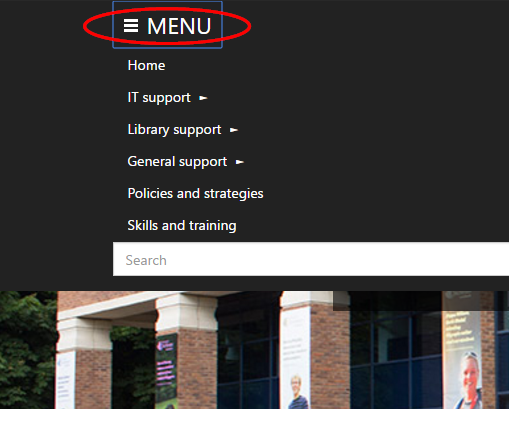
Task: Collapse the navigation via MENU text
Action: (179, 26)
